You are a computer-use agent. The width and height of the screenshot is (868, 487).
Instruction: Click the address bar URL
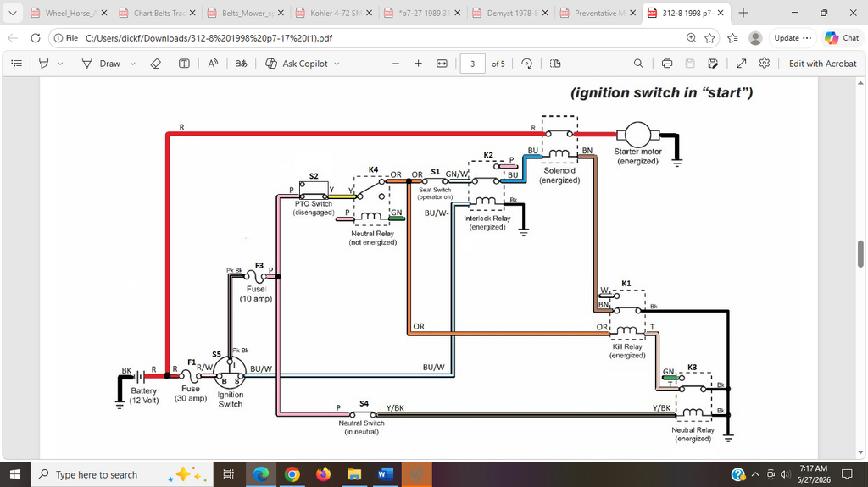coord(209,38)
